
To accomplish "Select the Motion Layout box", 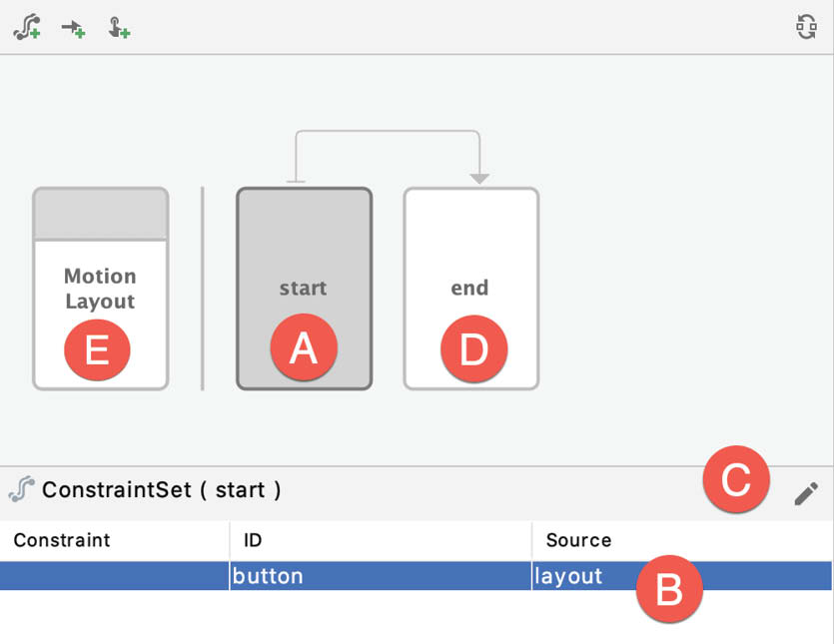I will pos(101,289).
